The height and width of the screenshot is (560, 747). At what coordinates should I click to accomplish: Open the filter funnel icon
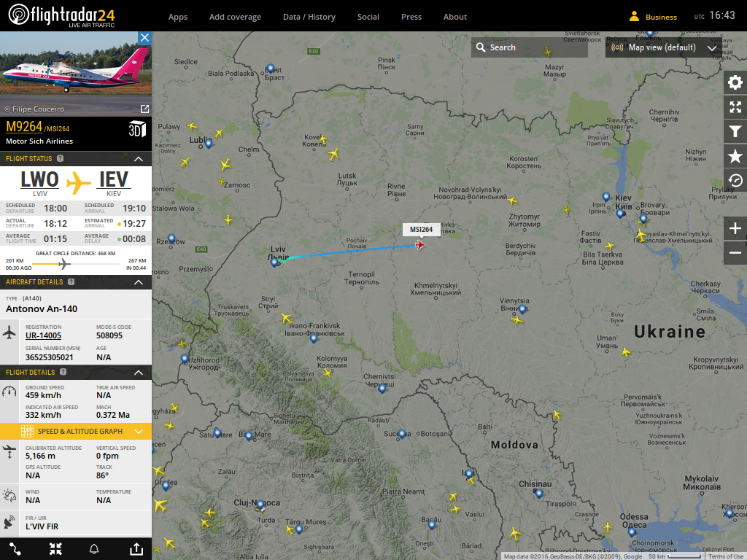(x=735, y=131)
